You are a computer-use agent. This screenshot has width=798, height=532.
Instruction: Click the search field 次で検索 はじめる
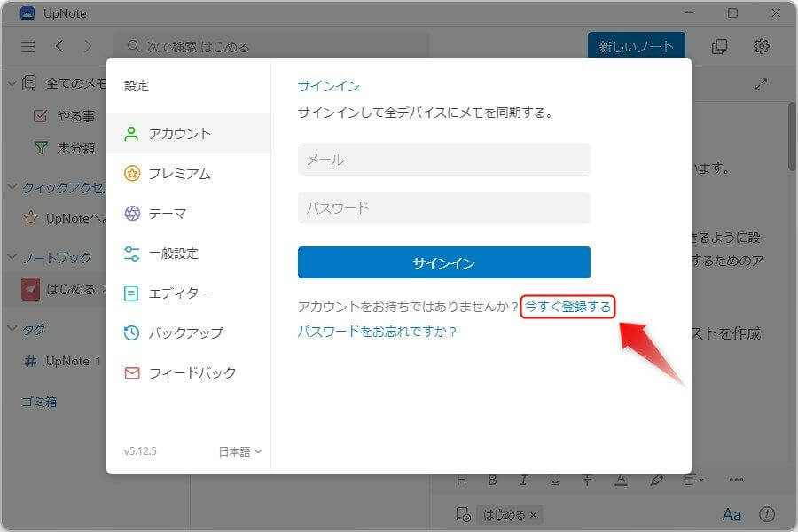click(x=270, y=46)
